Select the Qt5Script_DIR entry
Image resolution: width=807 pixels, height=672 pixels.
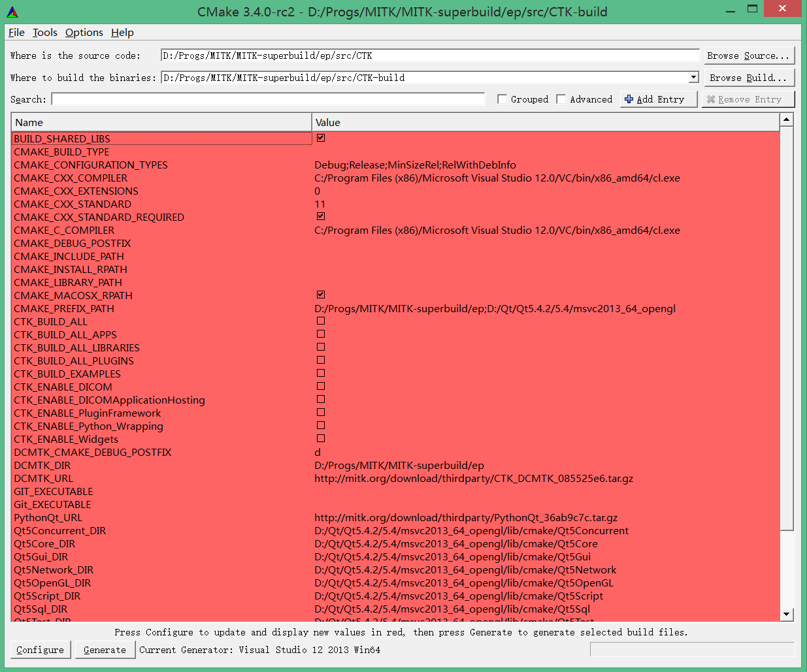(x=47, y=596)
